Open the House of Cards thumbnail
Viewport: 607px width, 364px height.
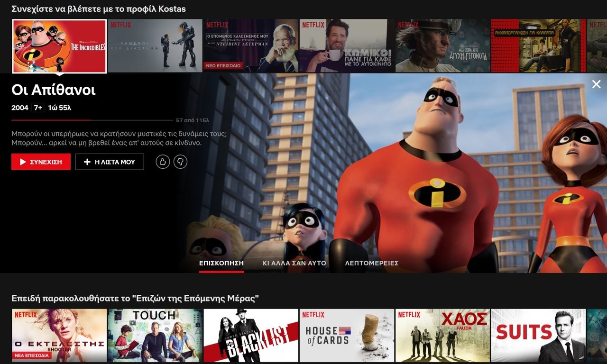pyautogui.click(x=347, y=336)
